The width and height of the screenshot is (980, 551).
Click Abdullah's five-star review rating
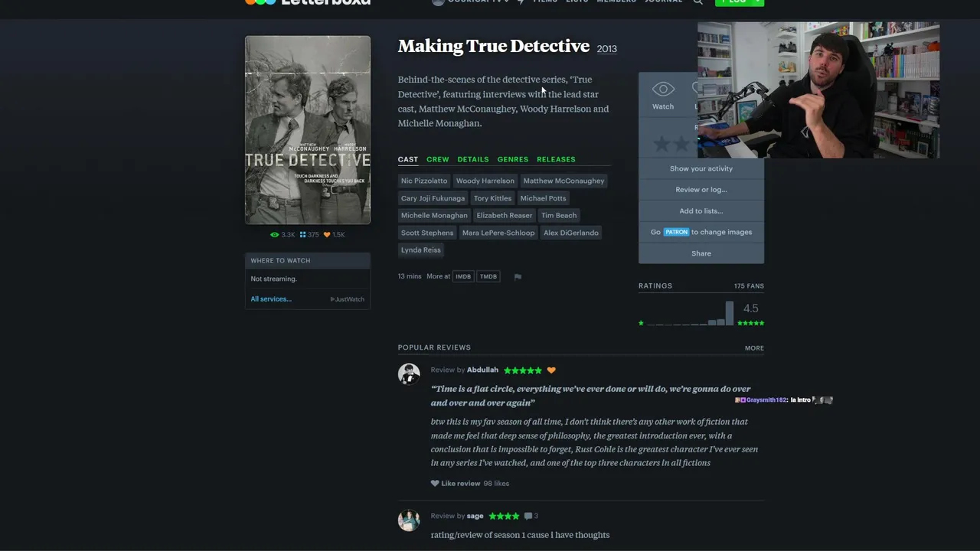[523, 370]
